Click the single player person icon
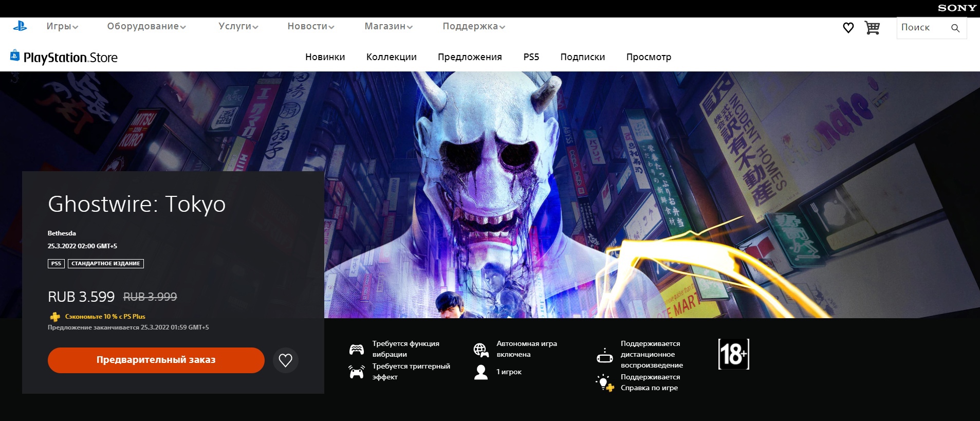Viewport: 980px width, 421px height. [481, 372]
